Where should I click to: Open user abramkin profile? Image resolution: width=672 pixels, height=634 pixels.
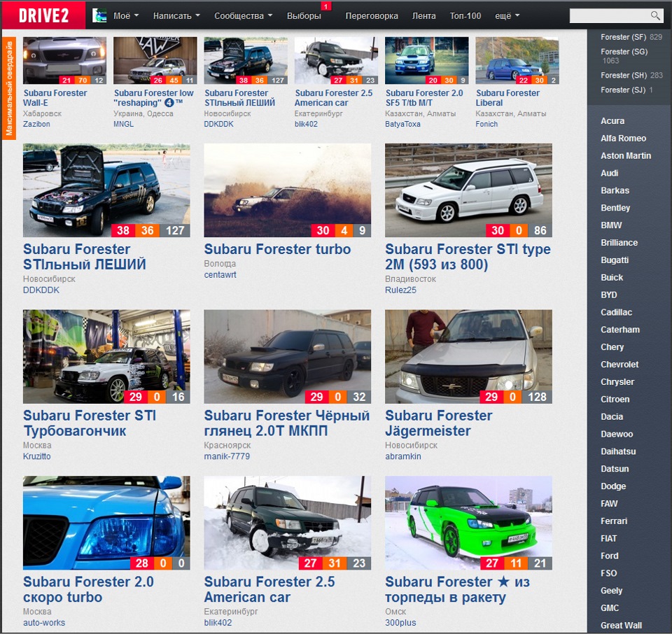[x=403, y=456]
